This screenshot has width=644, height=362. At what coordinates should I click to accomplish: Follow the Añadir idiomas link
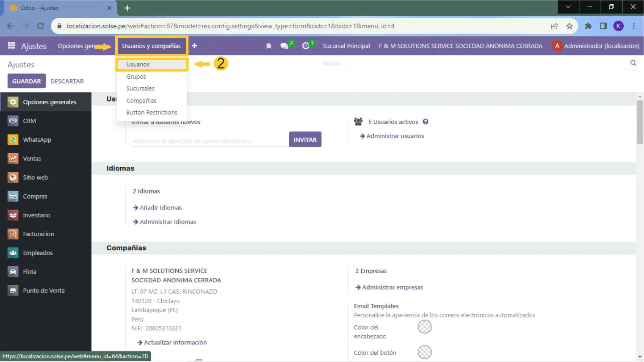pyautogui.click(x=157, y=207)
